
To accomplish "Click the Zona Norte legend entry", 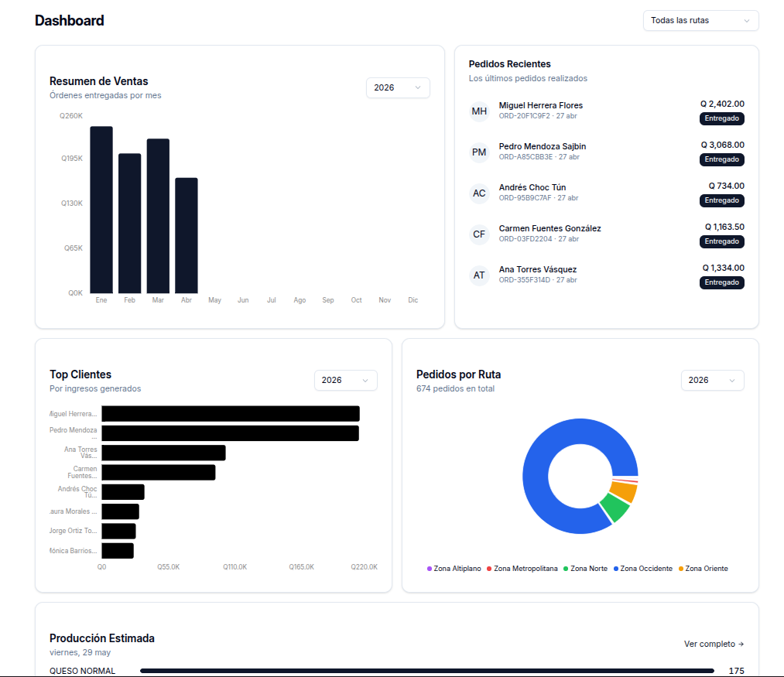I will [585, 569].
